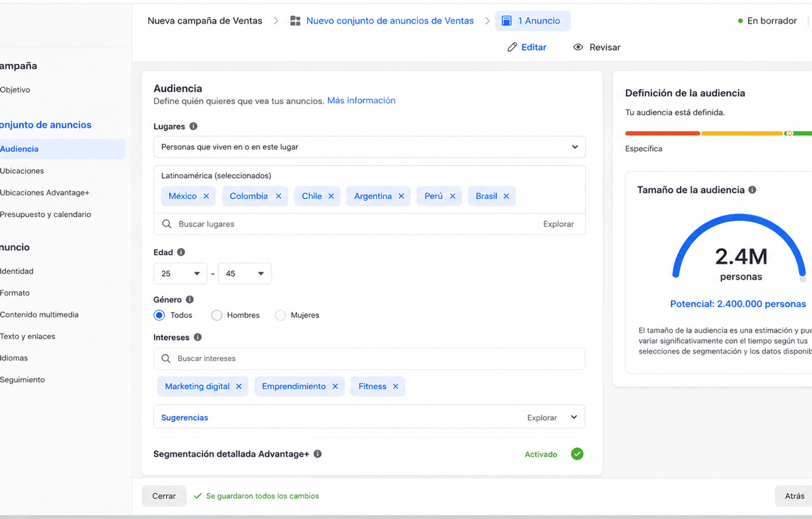Viewport: 812px width, 519px height.
Task: Click the pencil Editar icon
Action: click(512, 47)
